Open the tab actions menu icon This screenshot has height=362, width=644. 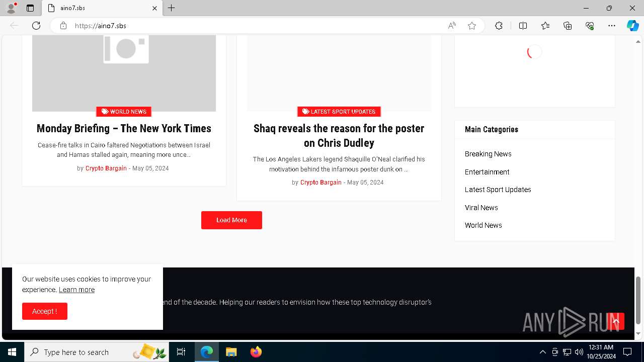pos(30,8)
